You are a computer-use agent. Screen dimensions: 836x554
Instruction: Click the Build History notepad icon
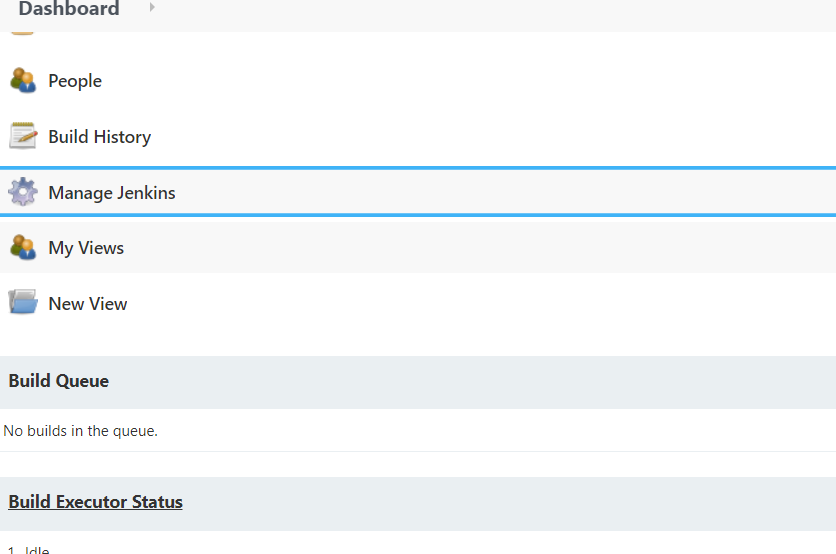click(23, 136)
